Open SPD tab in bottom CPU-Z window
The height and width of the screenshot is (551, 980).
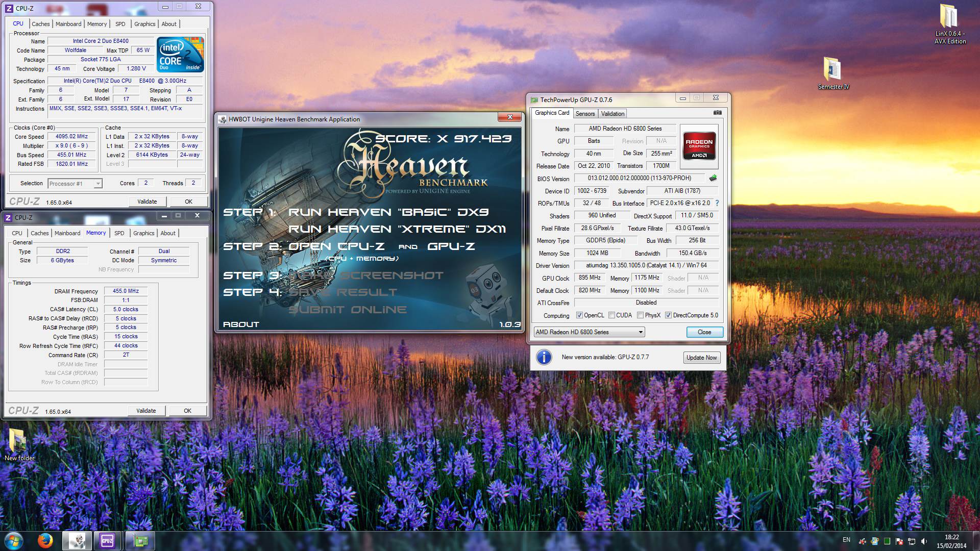pyautogui.click(x=119, y=233)
